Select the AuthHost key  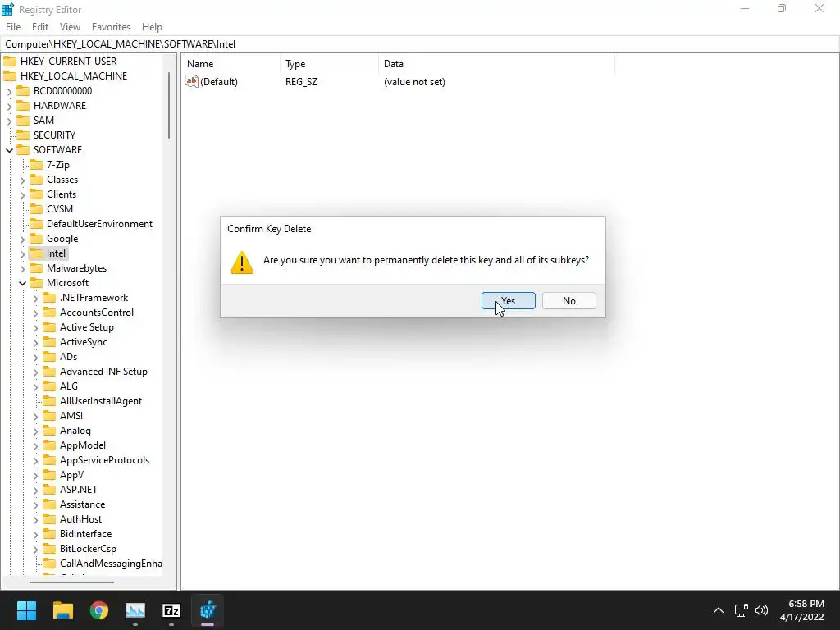[x=81, y=519]
